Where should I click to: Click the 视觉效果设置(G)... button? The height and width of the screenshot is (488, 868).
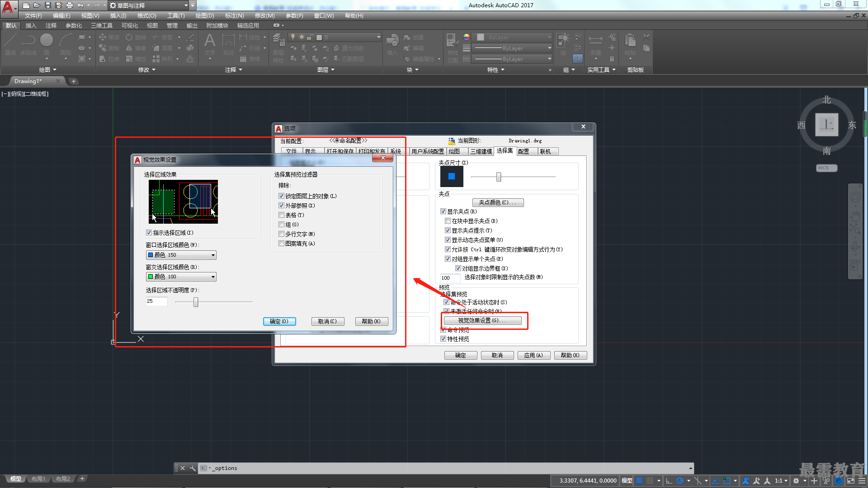pyautogui.click(x=482, y=320)
